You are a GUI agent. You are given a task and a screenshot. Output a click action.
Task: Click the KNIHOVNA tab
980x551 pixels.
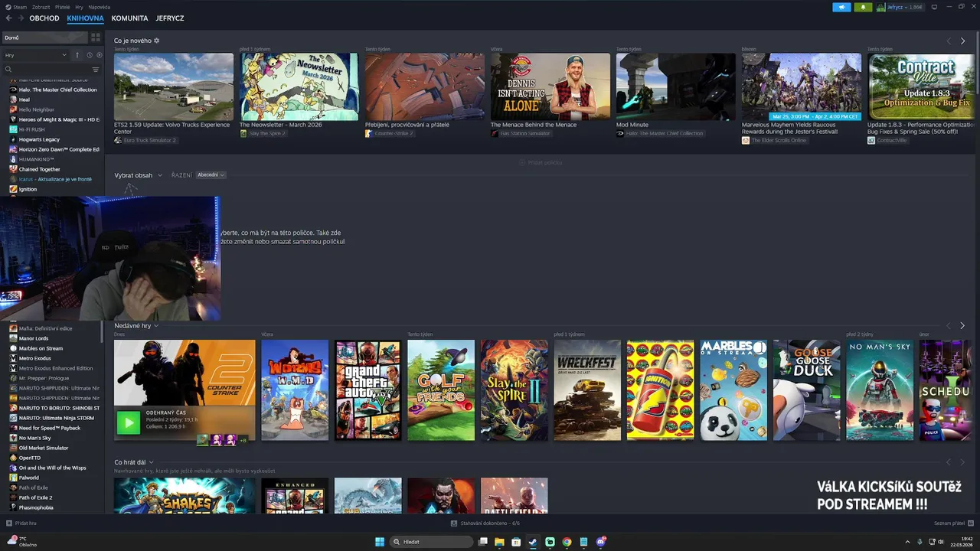(x=85, y=18)
